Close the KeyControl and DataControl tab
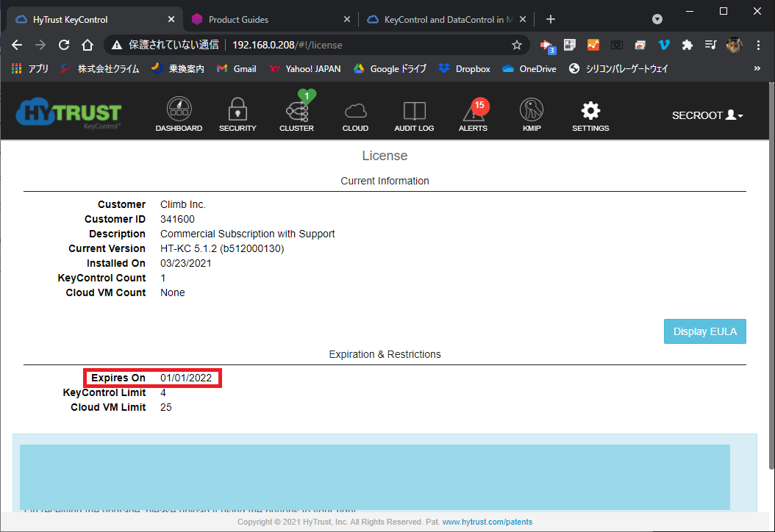The image size is (775, 532). (x=523, y=19)
